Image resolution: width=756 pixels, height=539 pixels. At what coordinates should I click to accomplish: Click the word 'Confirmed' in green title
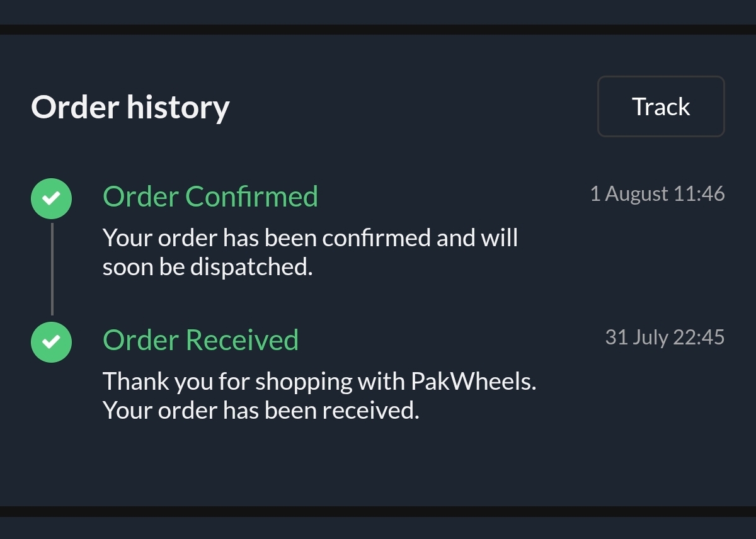pyautogui.click(x=251, y=196)
